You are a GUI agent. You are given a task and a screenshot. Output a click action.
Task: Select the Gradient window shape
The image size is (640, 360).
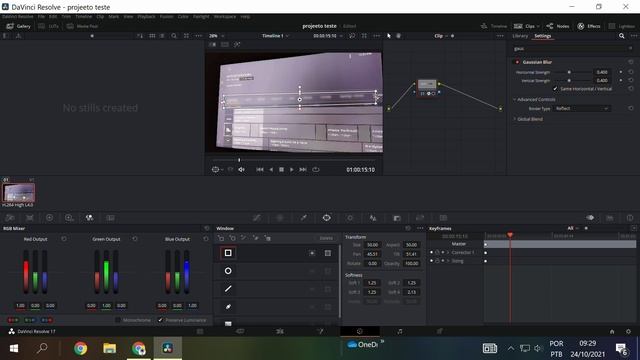(228, 323)
